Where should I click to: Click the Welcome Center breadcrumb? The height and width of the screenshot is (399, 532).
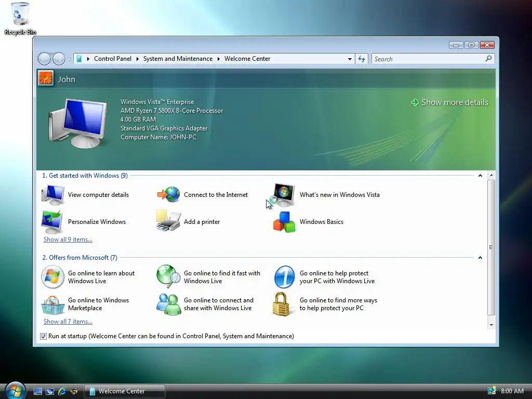247,59
